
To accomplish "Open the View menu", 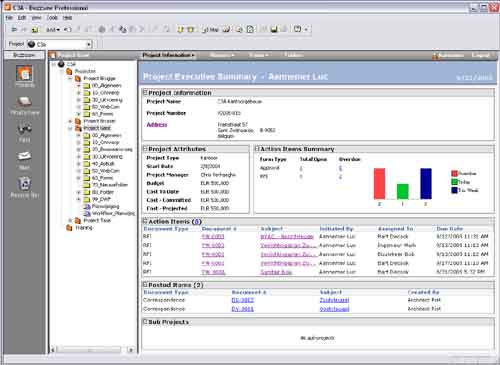I will click(x=36, y=18).
